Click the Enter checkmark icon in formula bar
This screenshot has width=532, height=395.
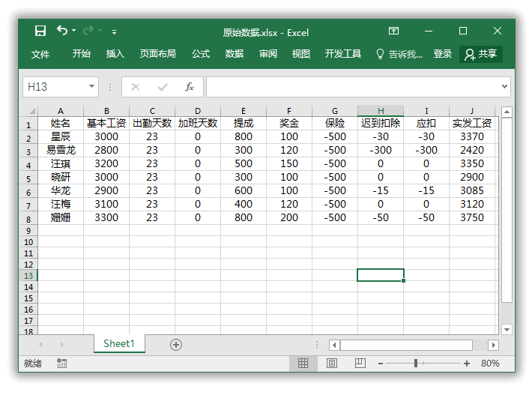(163, 87)
